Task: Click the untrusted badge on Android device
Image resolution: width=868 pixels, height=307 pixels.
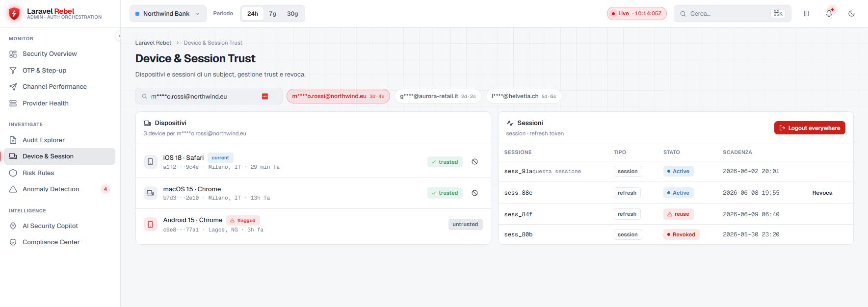Action: (465, 225)
